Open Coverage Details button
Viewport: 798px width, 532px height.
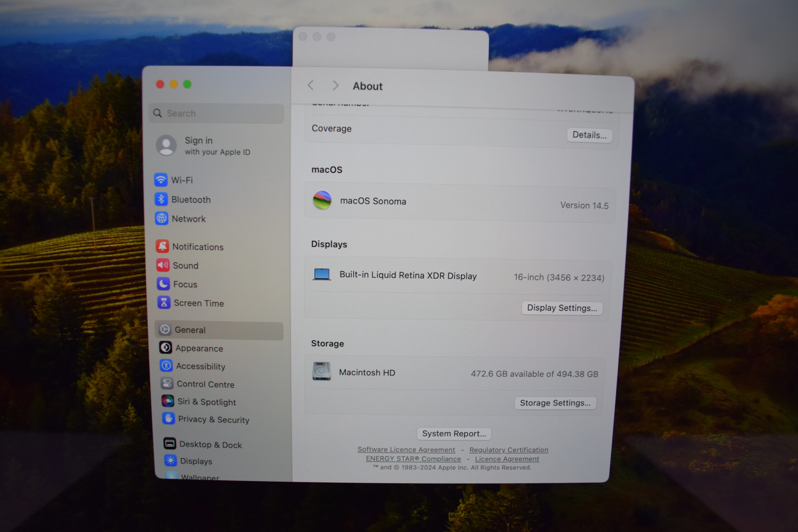[x=589, y=135]
